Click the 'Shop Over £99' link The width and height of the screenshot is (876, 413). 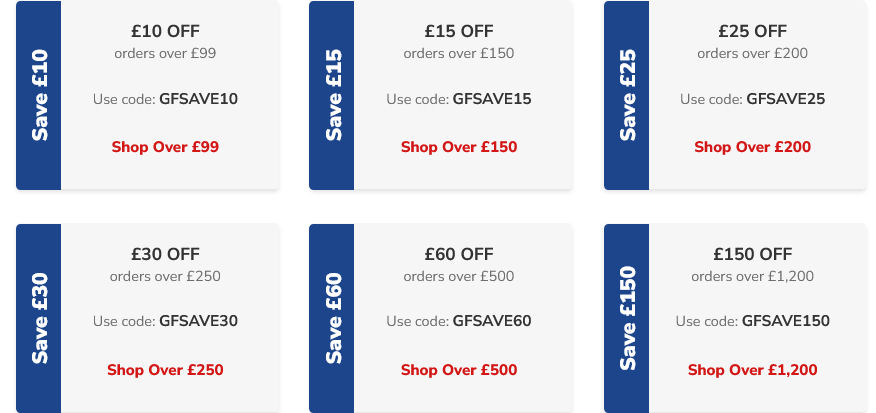pyautogui.click(x=165, y=147)
